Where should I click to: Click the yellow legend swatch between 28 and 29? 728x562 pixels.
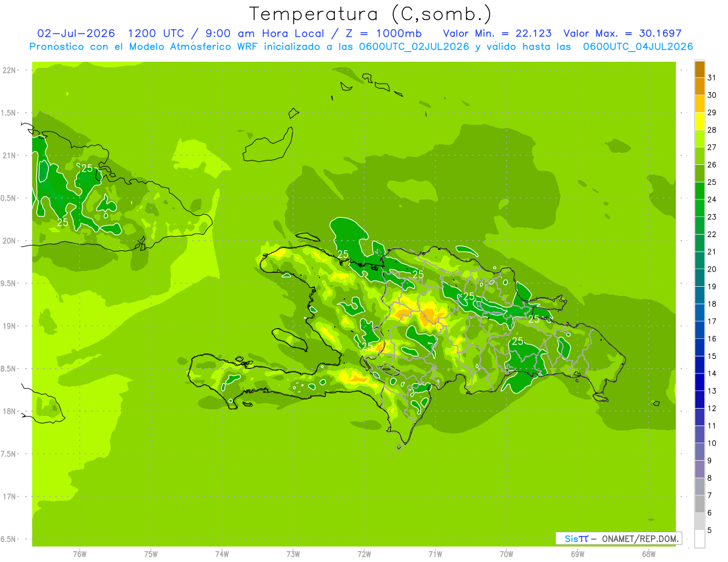699,121
